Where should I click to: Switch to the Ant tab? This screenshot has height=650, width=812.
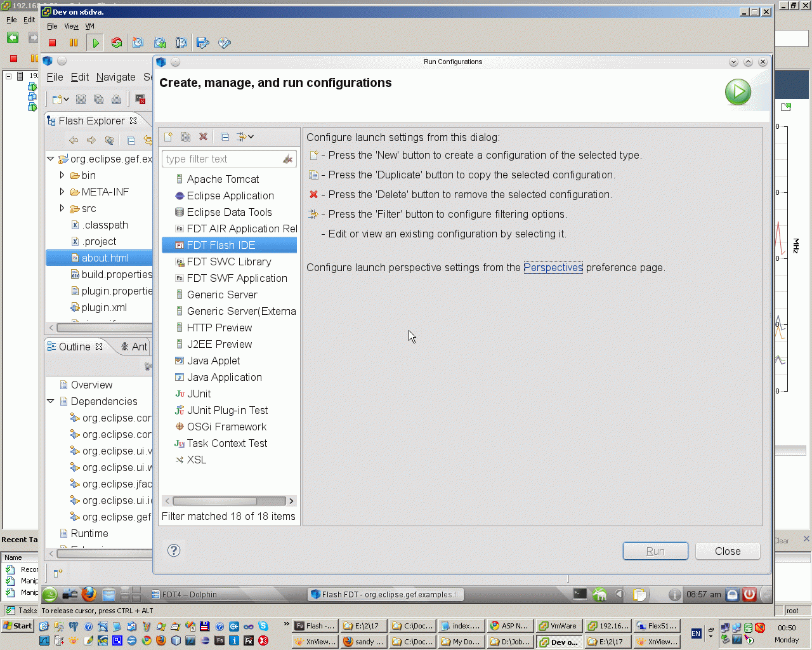pos(134,347)
